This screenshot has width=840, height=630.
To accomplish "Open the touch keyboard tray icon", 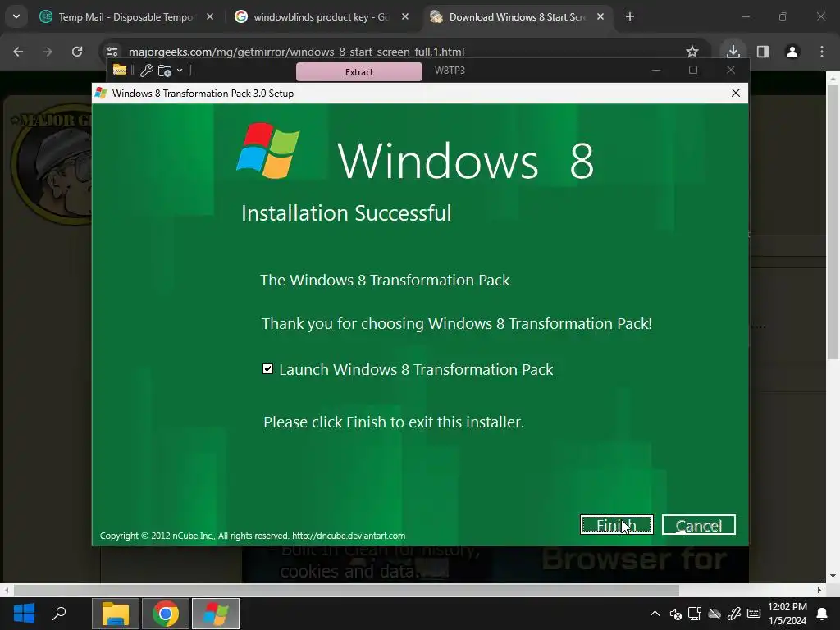I will (x=754, y=614).
